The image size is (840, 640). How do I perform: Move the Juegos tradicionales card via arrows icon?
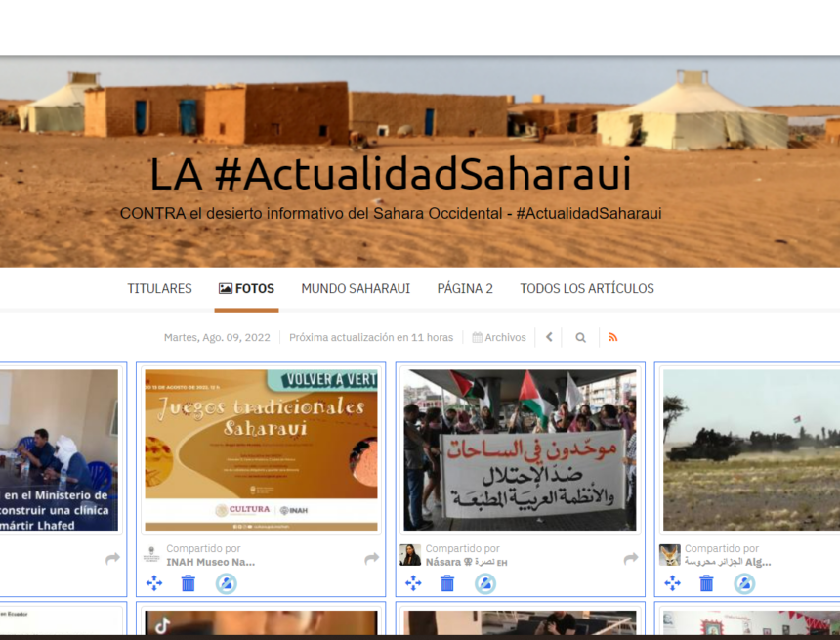pyautogui.click(x=153, y=582)
